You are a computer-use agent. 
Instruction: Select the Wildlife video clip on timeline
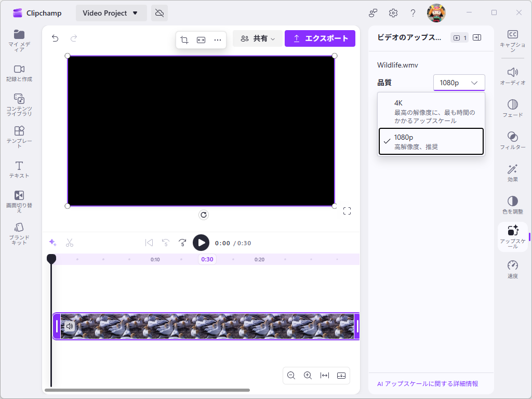(x=206, y=326)
